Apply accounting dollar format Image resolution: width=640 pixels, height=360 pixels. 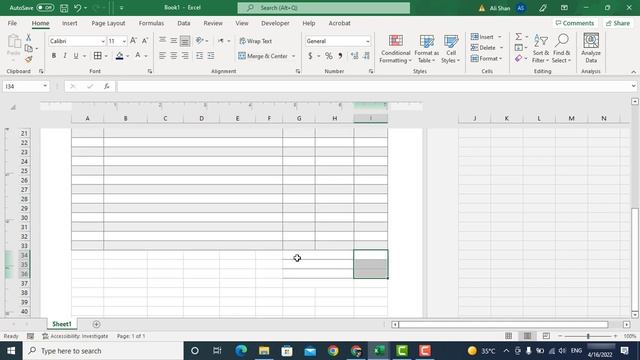310,56
